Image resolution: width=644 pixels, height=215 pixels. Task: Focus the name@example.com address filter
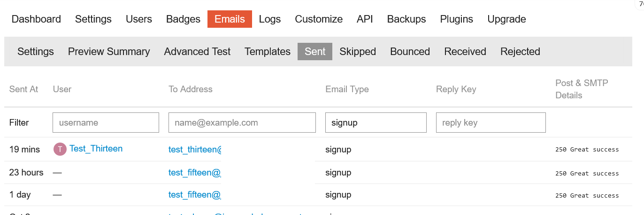242,122
